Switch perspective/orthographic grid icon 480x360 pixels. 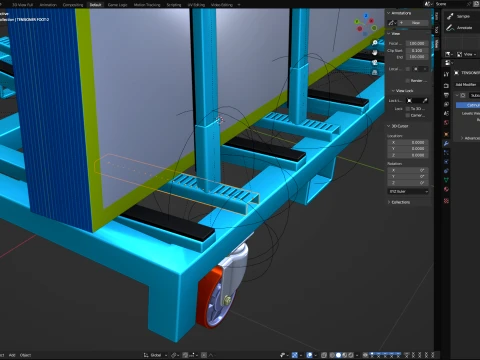(375, 72)
